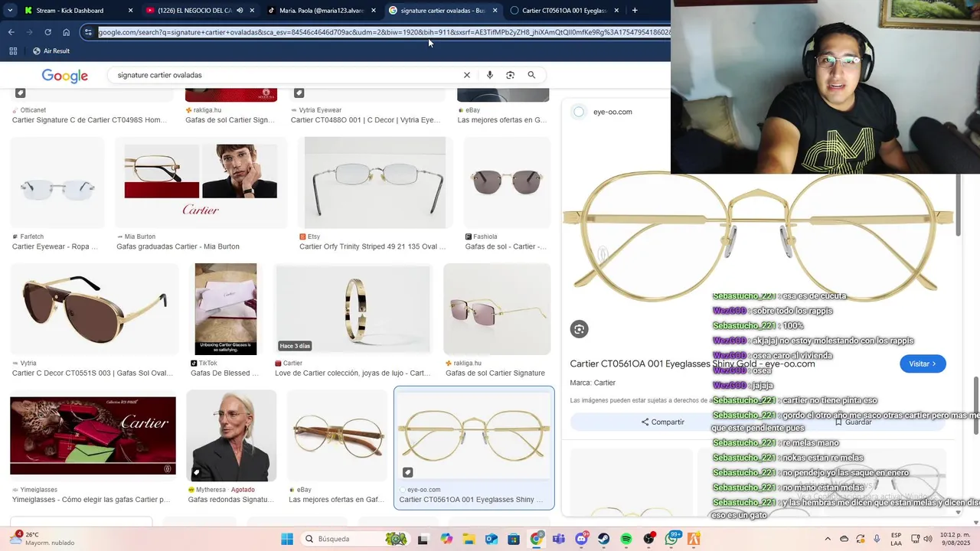Click the Cartier CT0561OA 001 Eyeglasses title text
980x551 pixels.
(693, 364)
